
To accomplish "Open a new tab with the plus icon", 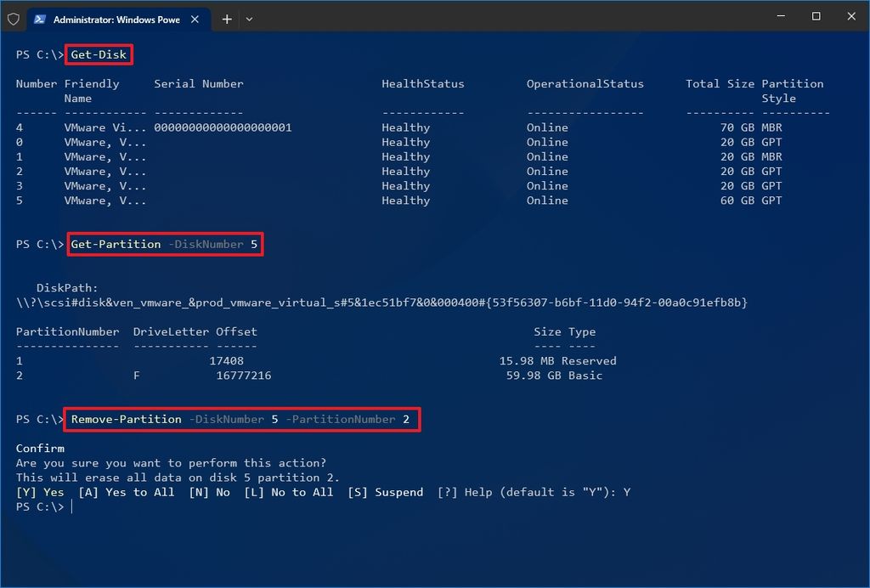I will click(226, 19).
